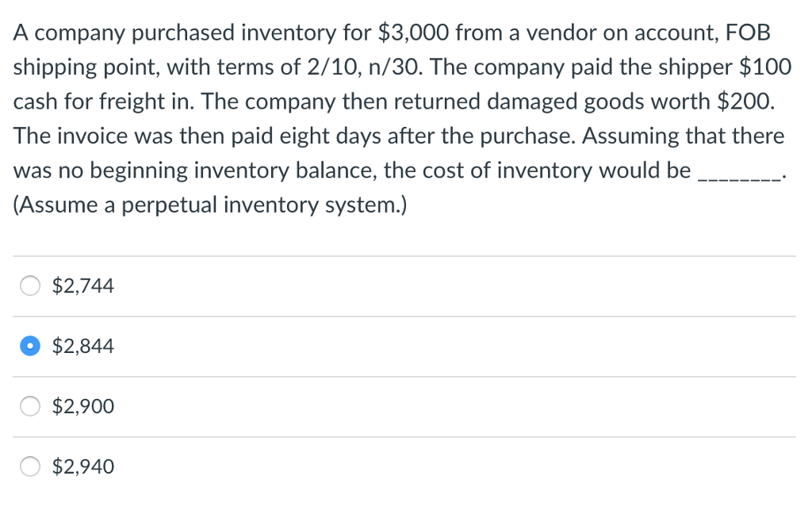The height and width of the screenshot is (518, 812).
Task: Pick the $2,940 radio button
Action: (x=30, y=467)
